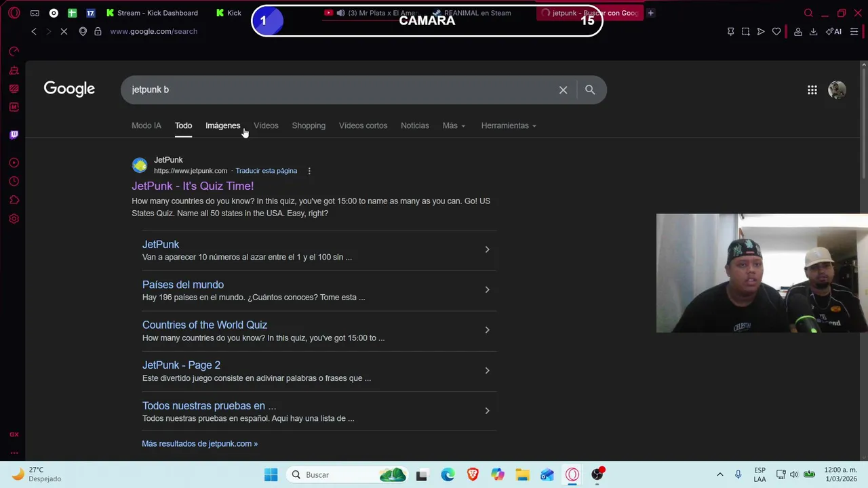Select the Shopping search tab
Screen dimensions: 868x488
[309, 125]
